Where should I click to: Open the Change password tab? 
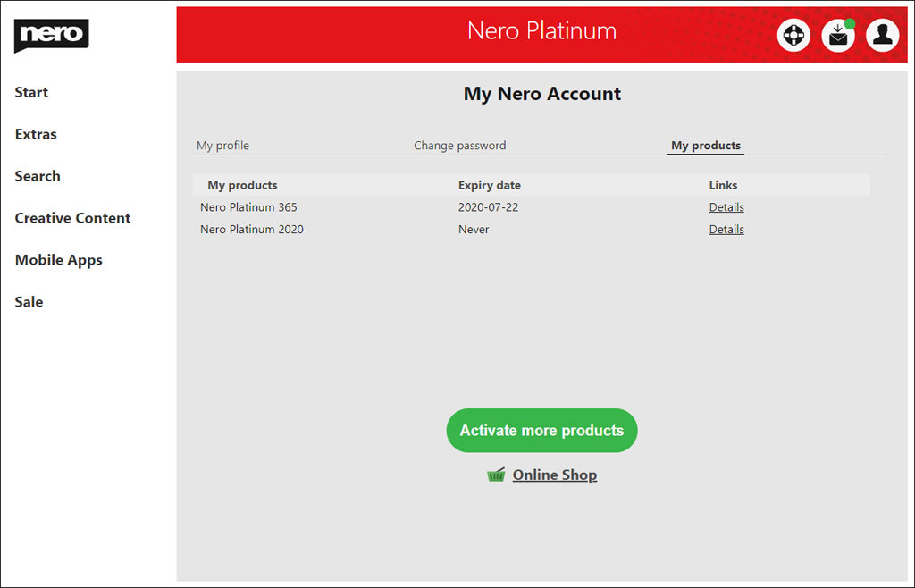click(459, 145)
